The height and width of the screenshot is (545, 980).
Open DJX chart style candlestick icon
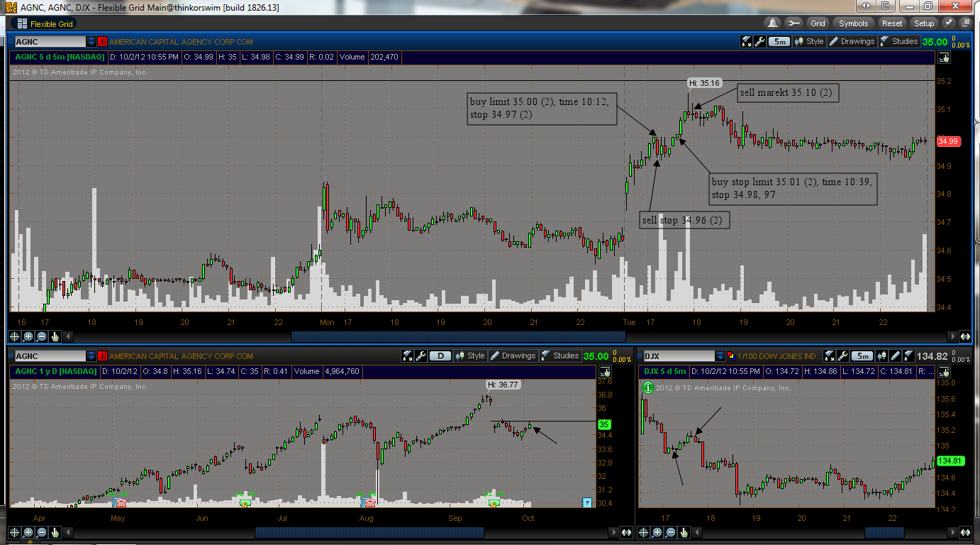[x=884, y=356]
